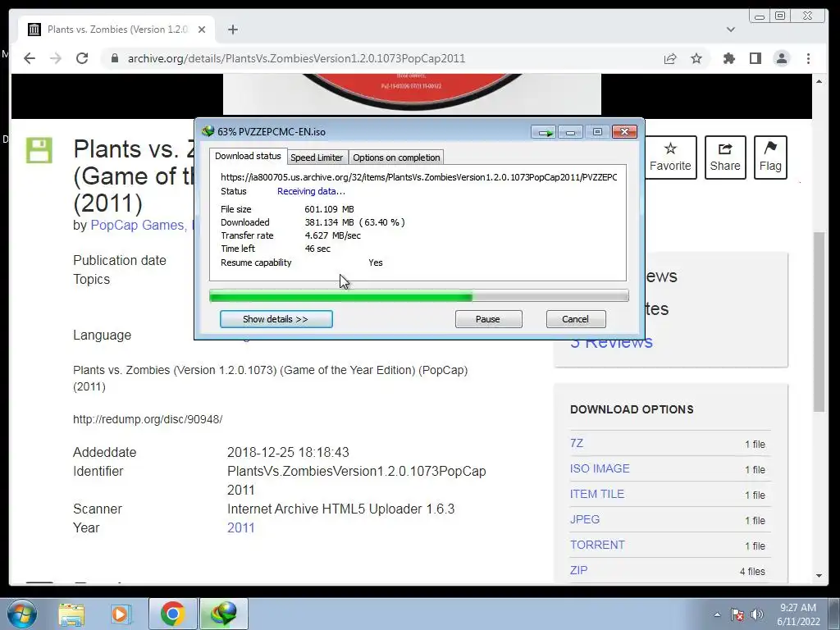Click the address bar URL

point(296,58)
